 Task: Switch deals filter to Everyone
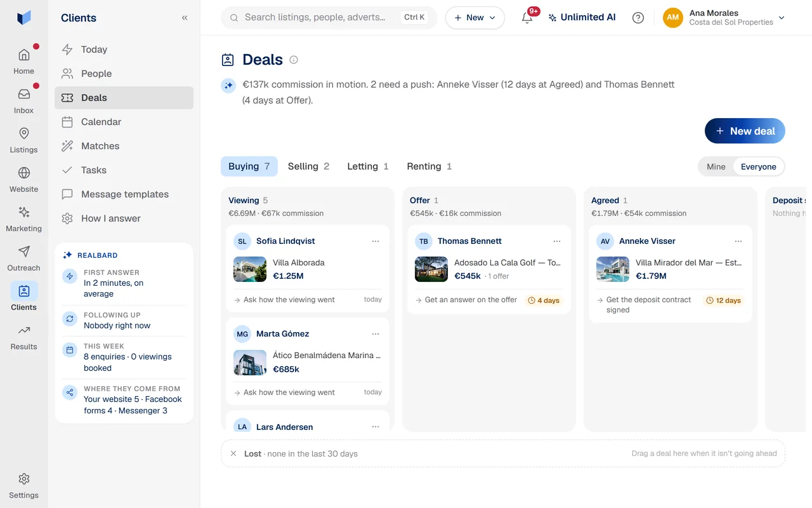[x=758, y=166]
